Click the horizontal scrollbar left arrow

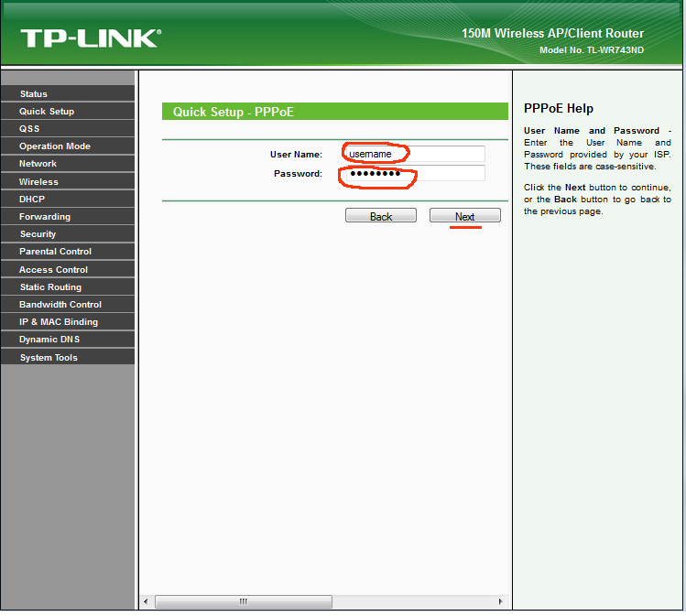(146, 601)
